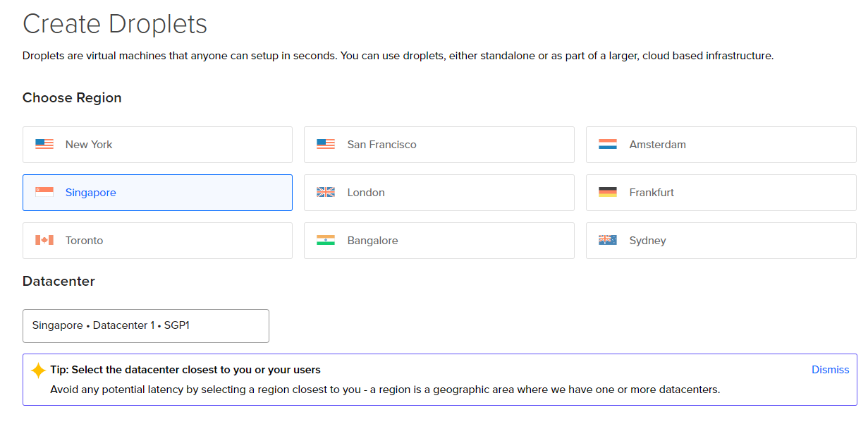This screenshot has height=422, width=868.
Task: Click the Netherlands flag beside Amsterdam
Action: 608,144
